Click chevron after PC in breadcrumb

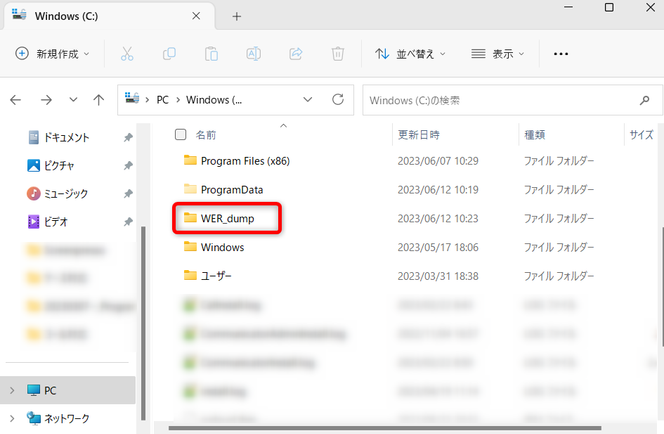[178, 100]
